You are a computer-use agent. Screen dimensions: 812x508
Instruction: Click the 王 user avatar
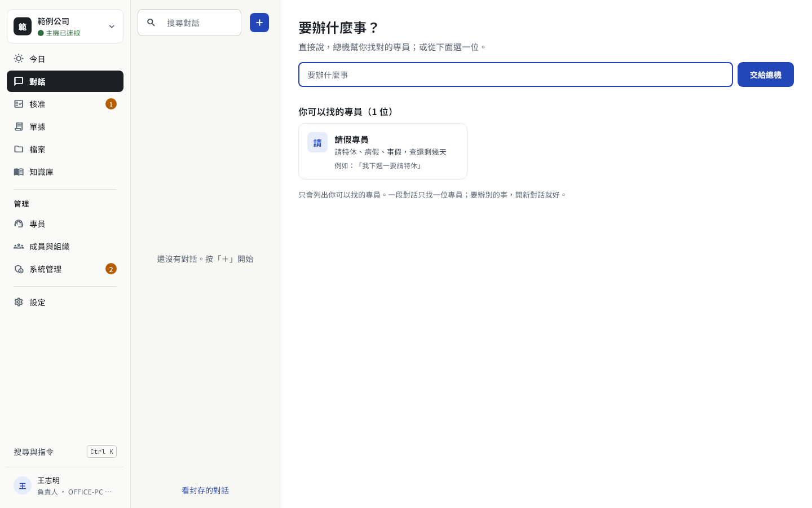click(23, 485)
